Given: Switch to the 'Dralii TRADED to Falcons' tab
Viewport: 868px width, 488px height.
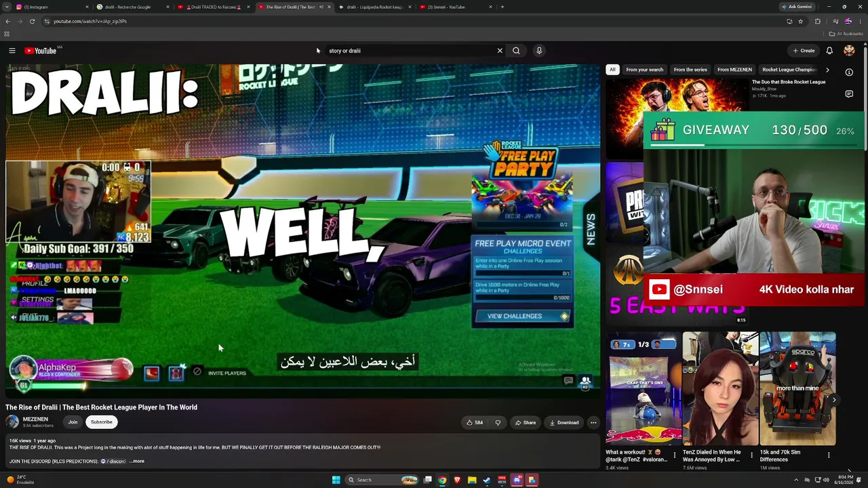Looking at the screenshot, I should click(x=214, y=7).
